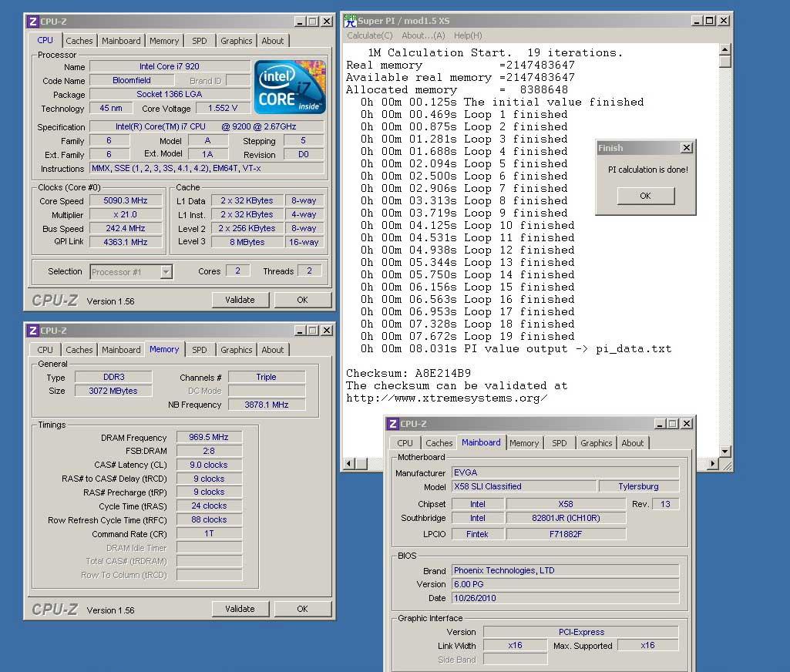The image size is (790, 672).
Task: Click the NB Frequency 3878.1 MHz value
Action: coord(267,405)
